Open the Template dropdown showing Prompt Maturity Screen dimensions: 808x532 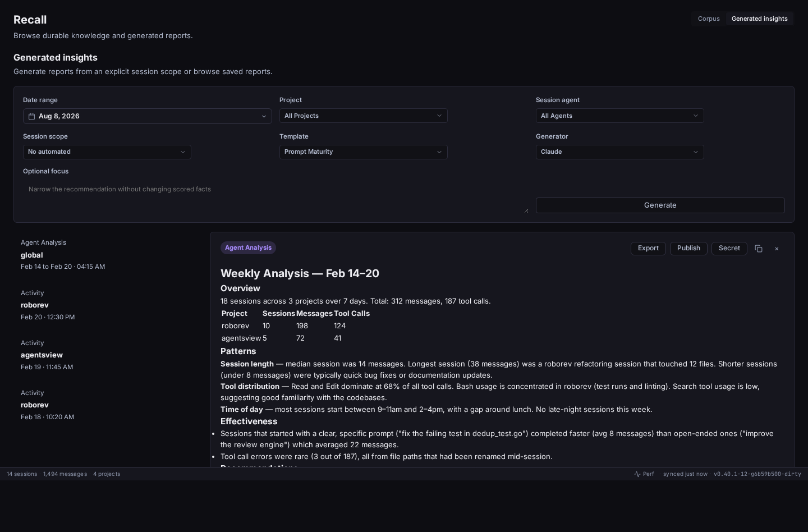363,152
